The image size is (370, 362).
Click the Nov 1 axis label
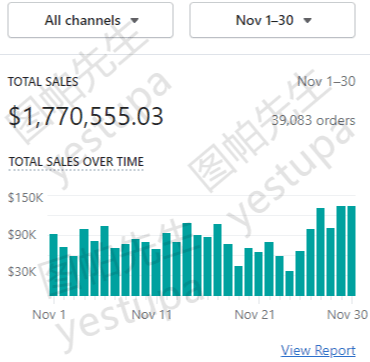click(49, 315)
